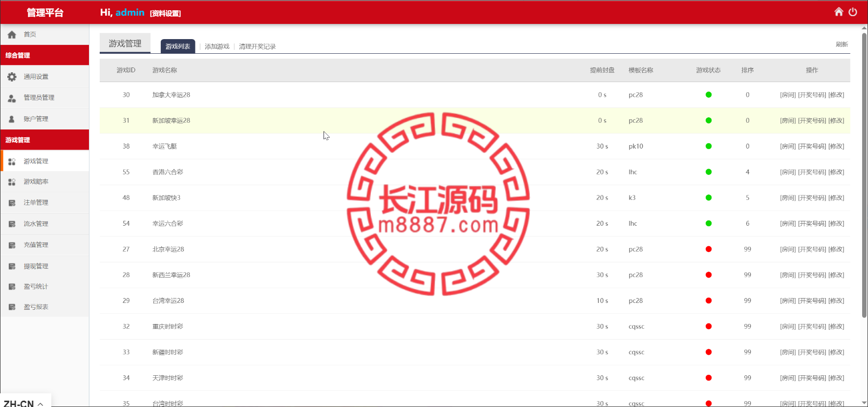Open 账户管理 in the sidebar
This screenshot has height=407, width=868.
(44, 119)
